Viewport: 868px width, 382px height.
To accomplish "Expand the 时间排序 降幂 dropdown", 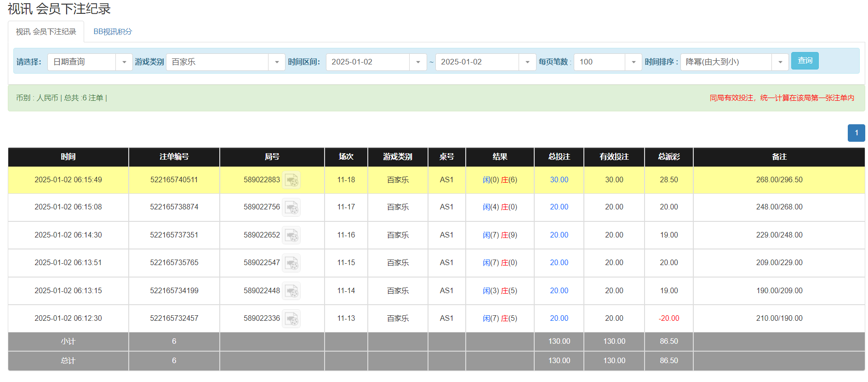I will click(x=780, y=62).
